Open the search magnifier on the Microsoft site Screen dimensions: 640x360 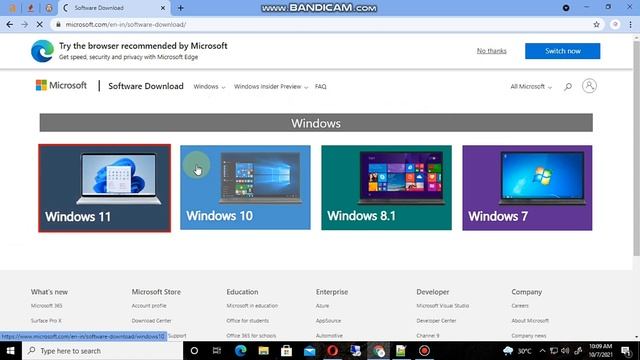click(x=568, y=87)
